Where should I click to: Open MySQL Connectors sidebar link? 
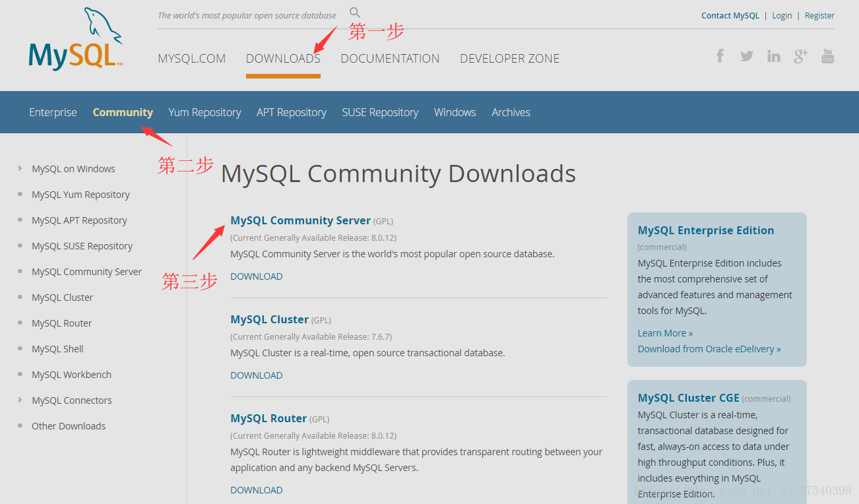pos(71,400)
